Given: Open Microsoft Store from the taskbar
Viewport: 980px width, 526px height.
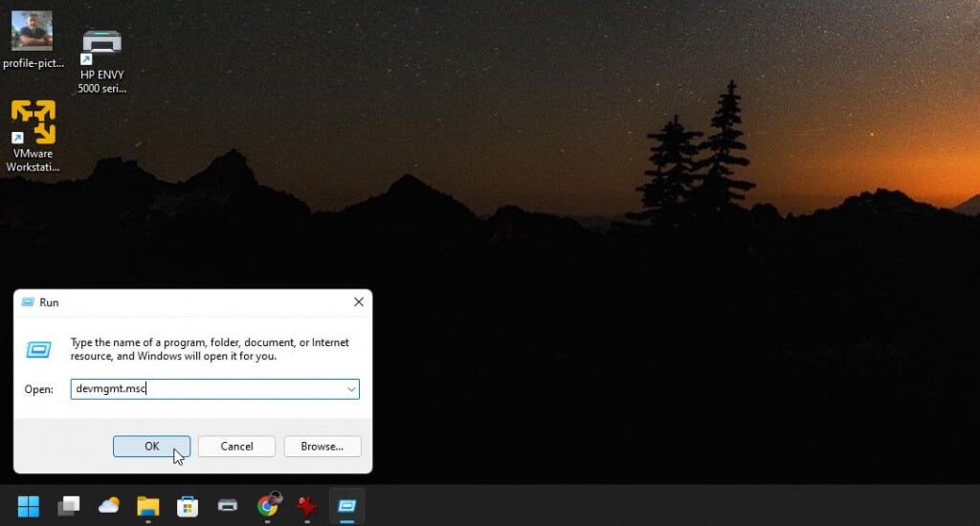Looking at the screenshot, I should coord(188,506).
